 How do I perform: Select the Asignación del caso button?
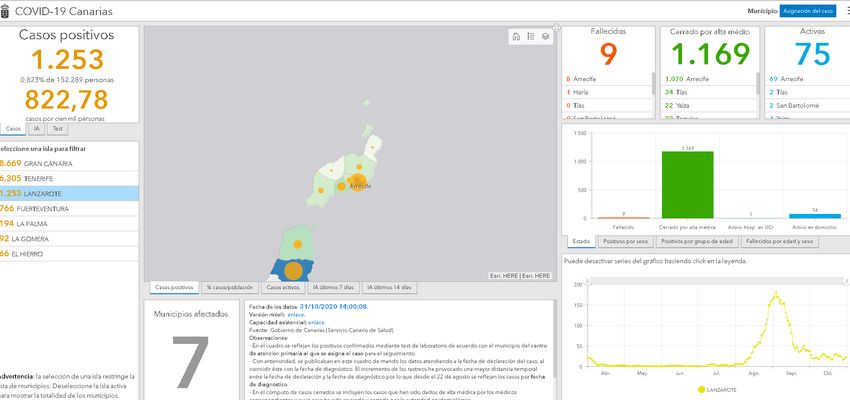click(808, 10)
